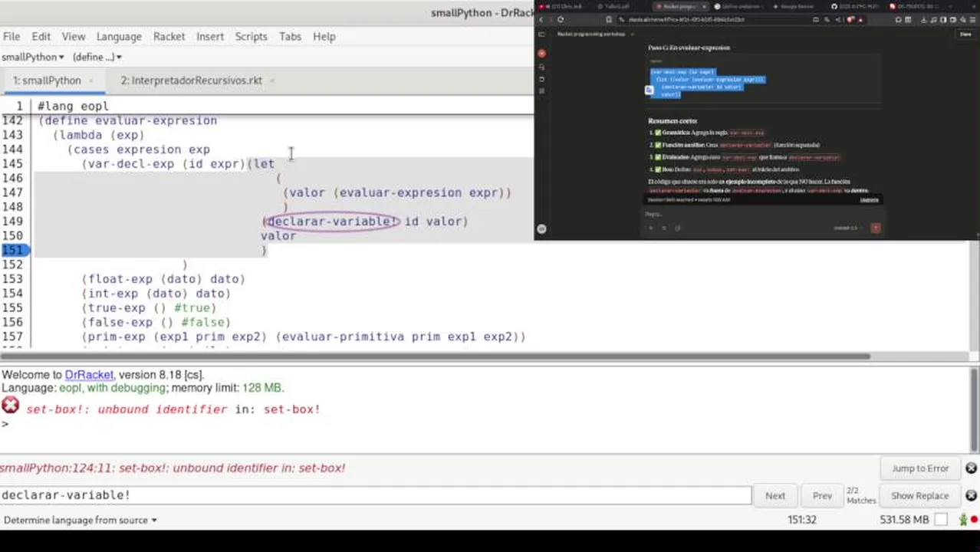Viewport: 980px width, 552px height.
Task: Open the Scripts menu
Action: tap(251, 36)
